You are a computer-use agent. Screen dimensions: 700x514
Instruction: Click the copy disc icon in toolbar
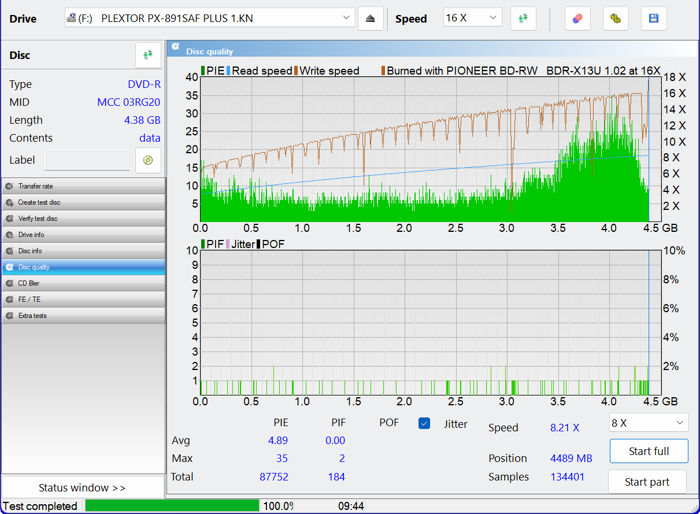coord(617,18)
